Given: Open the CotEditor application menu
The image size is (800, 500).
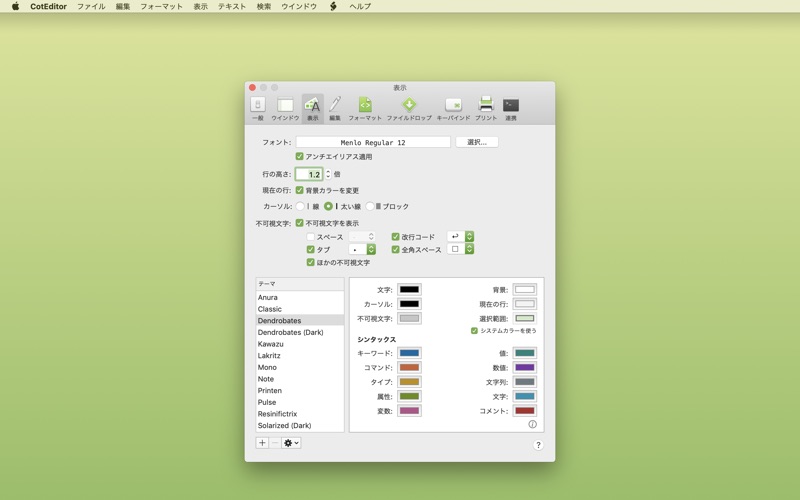Looking at the screenshot, I should click(48, 6).
